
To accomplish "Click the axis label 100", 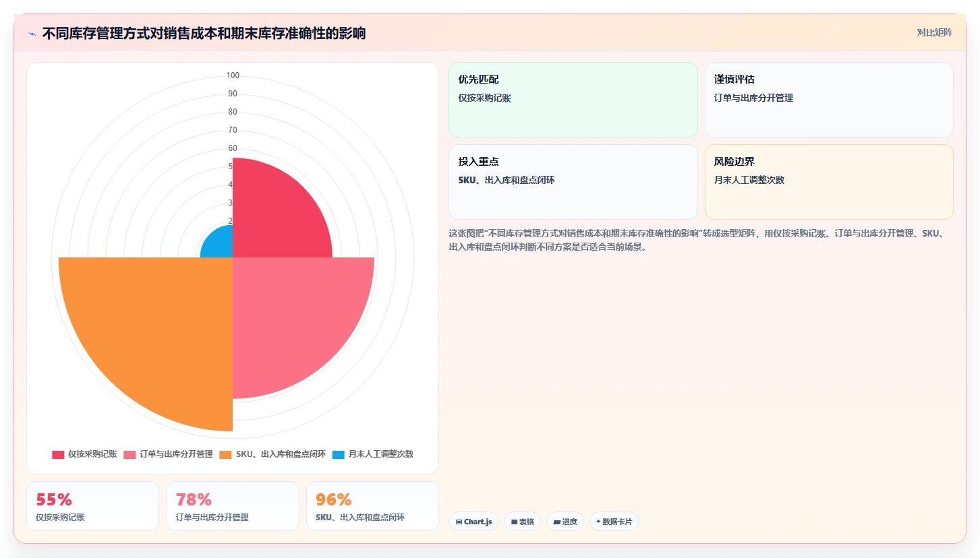I will 233,75.
